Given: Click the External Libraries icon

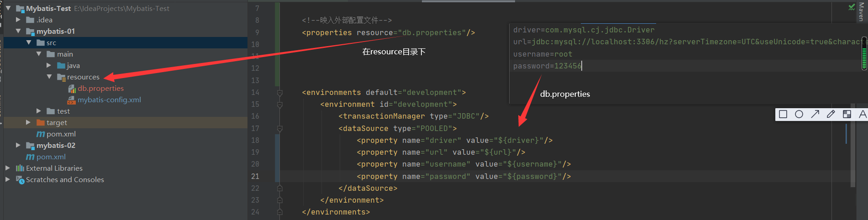Looking at the screenshot, I should click(x=20, y=168).
